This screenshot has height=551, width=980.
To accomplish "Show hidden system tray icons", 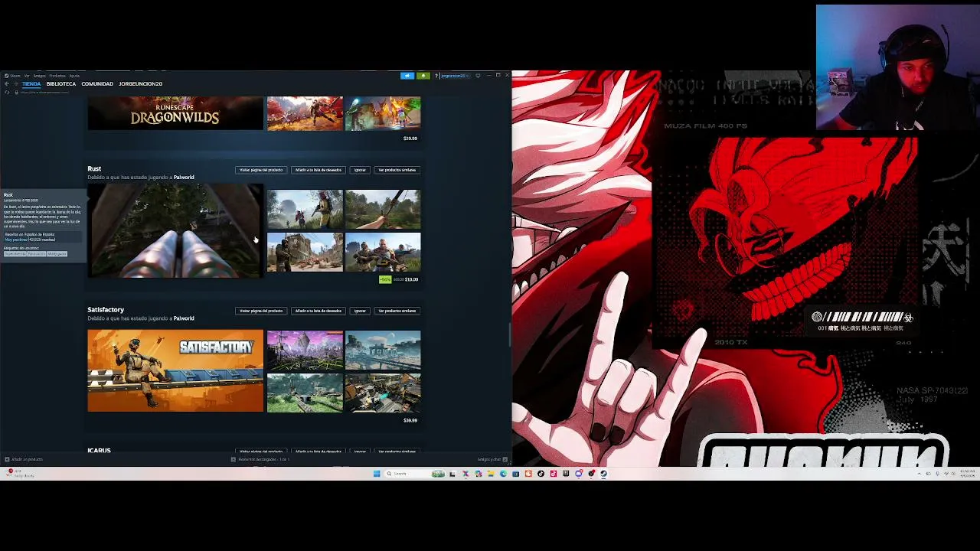I will pyautogui.click(x=919, y=474).
